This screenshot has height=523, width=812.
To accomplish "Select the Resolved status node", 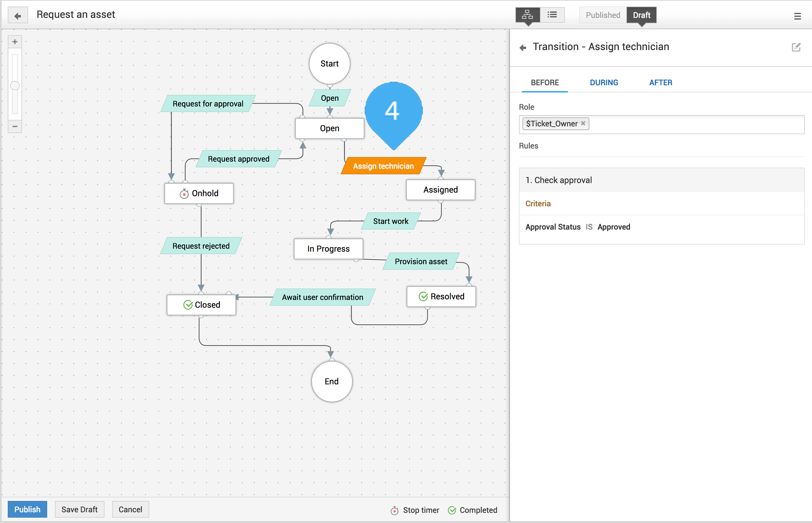I will pos(441,296).
